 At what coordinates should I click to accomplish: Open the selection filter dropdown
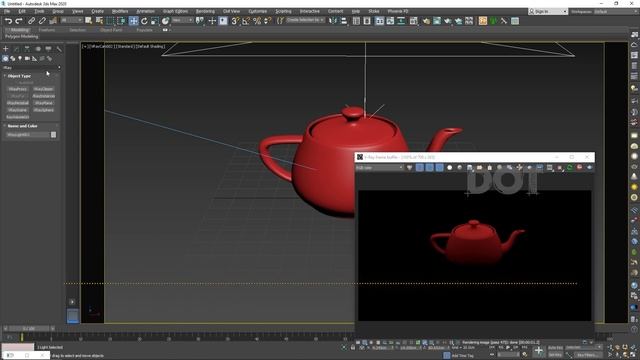coord(71,20)
